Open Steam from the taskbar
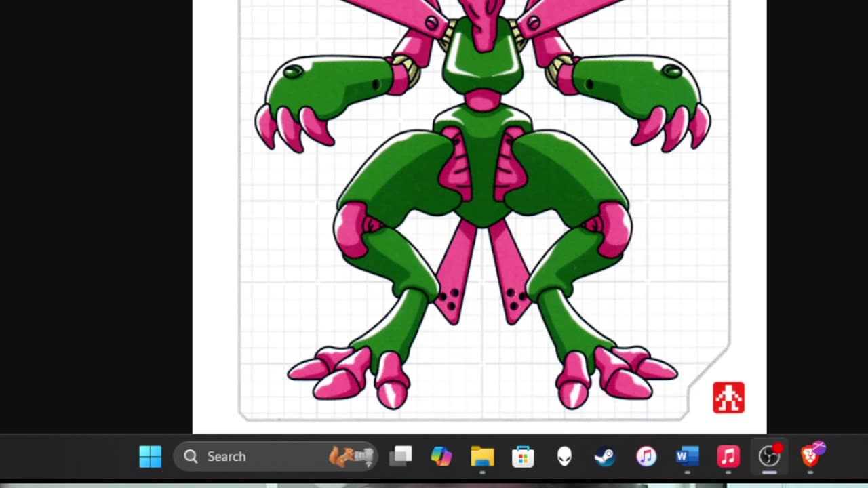Viewport: 868px width, 488px height. [605, 456]
